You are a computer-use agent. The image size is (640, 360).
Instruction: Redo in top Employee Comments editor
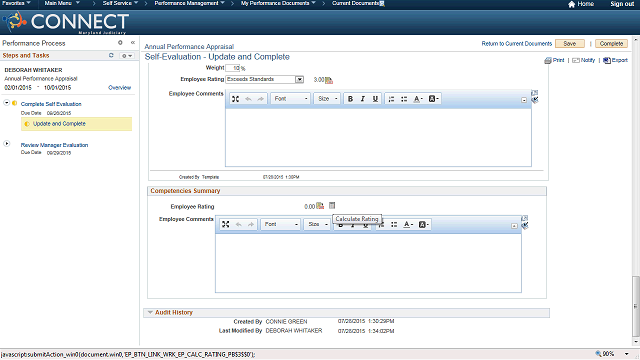coord(260,99)
